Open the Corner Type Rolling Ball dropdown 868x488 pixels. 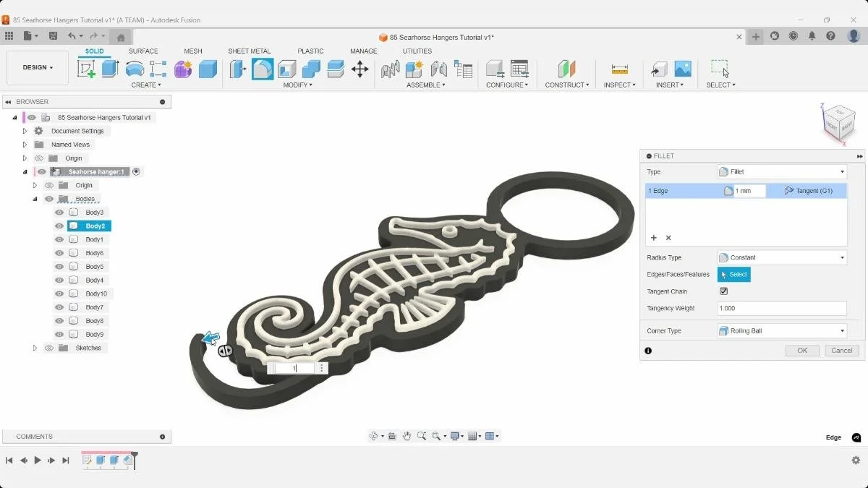[782, 331]
